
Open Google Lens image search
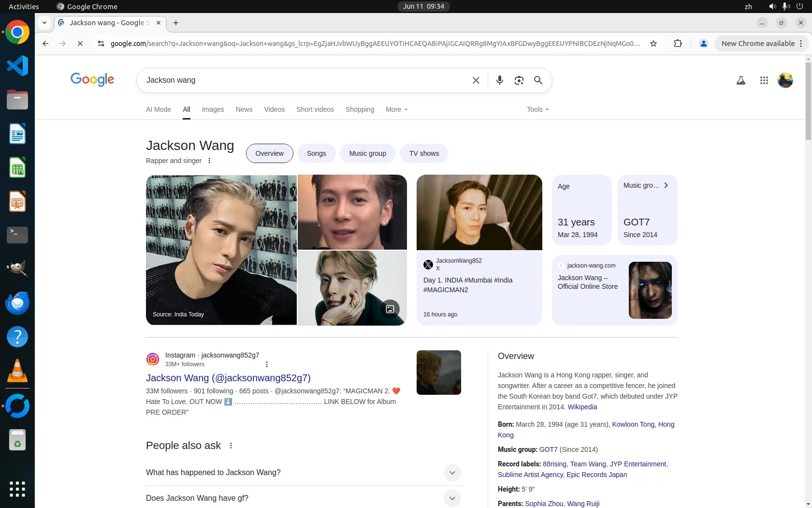519,80
